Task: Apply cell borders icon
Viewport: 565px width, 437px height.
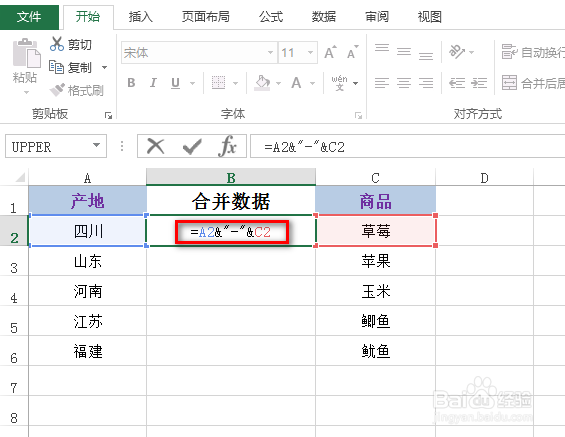Action: pyautogui.click(x=218, y=83)
